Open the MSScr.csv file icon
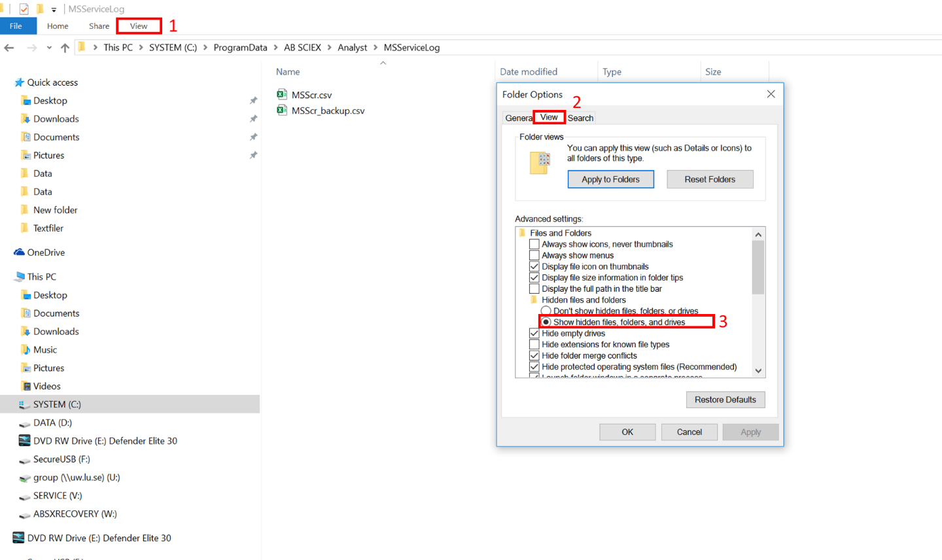942x560 pixels. tap(282, 94)
